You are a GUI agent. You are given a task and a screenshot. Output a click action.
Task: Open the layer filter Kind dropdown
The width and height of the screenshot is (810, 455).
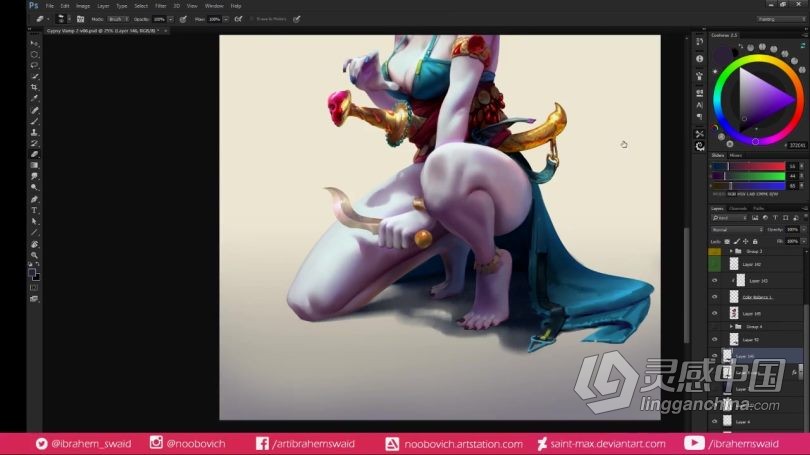click(729, 218)
